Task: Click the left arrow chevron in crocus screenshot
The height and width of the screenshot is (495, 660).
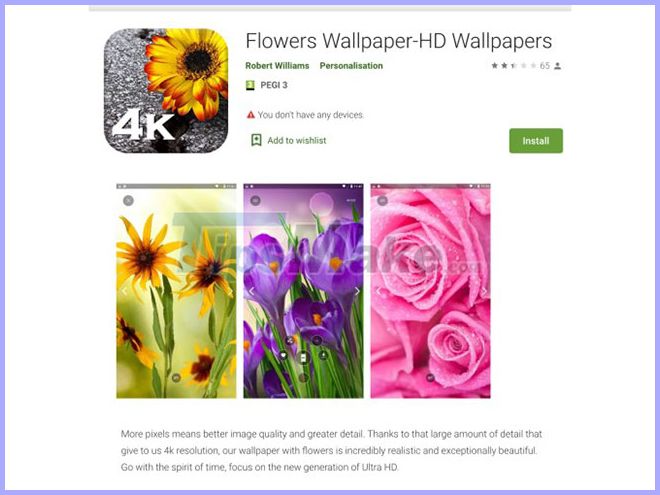Action: (x=252, y=291)
